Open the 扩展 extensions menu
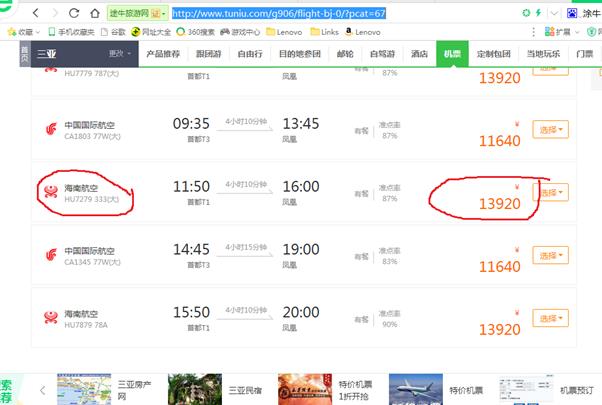The height and width of the screenshot is (405, 602). [562, 32]
